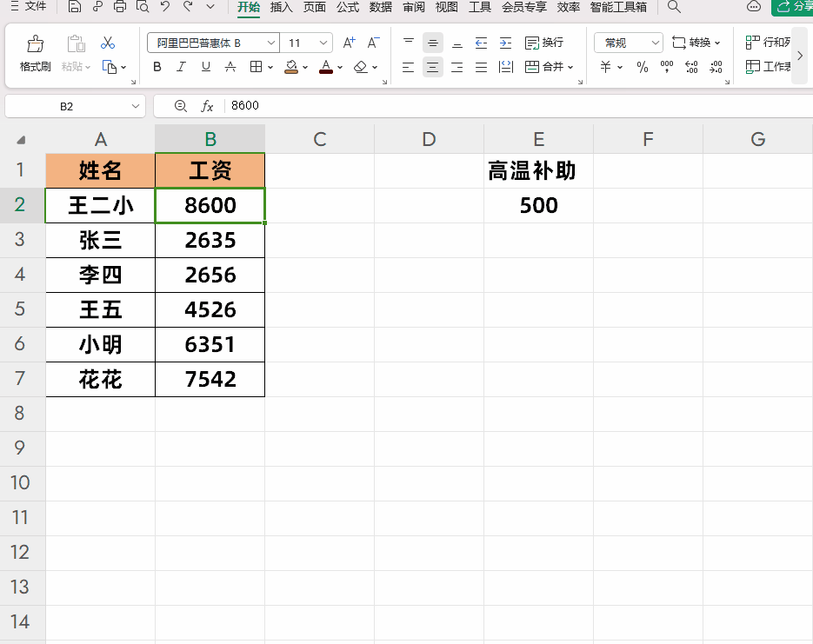
Task: Decrease decimal places
Action: (x=716, y=67)
